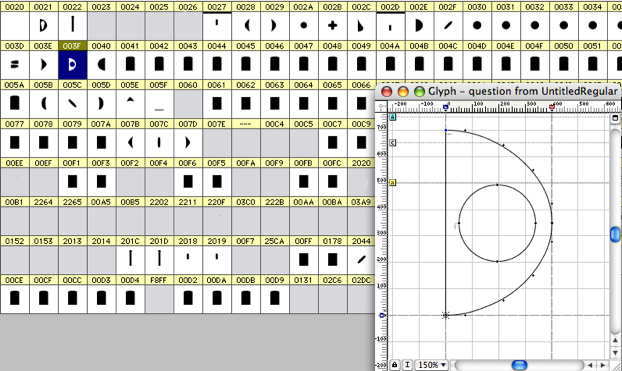Click the ruler origin crosshair icon

[x=382, y=106]
